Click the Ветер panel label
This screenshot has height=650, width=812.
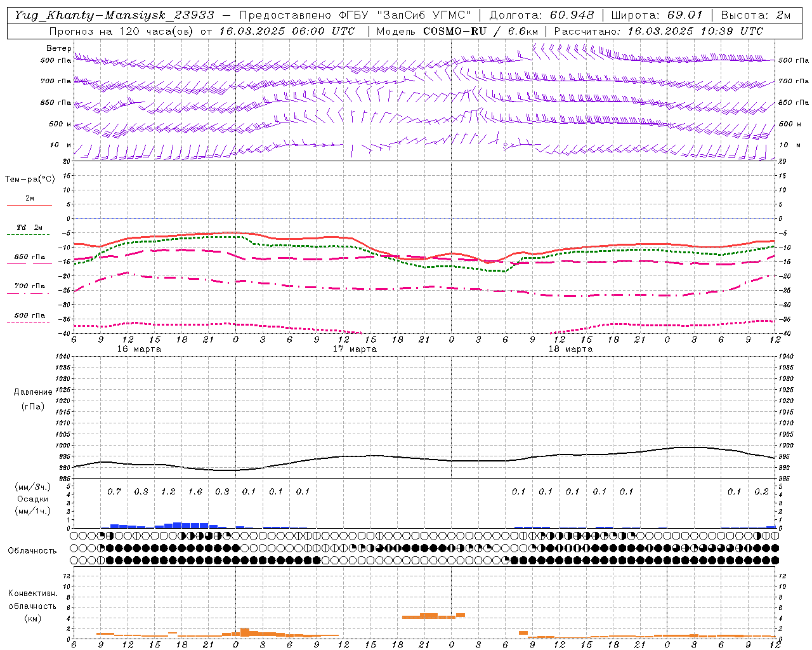(59, 48)
